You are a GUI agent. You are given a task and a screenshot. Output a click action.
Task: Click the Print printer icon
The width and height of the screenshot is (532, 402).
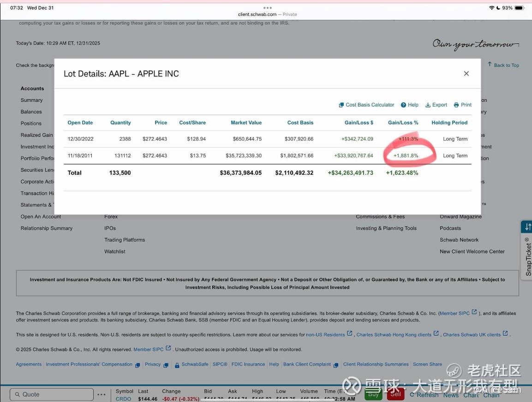pos(456,105)
